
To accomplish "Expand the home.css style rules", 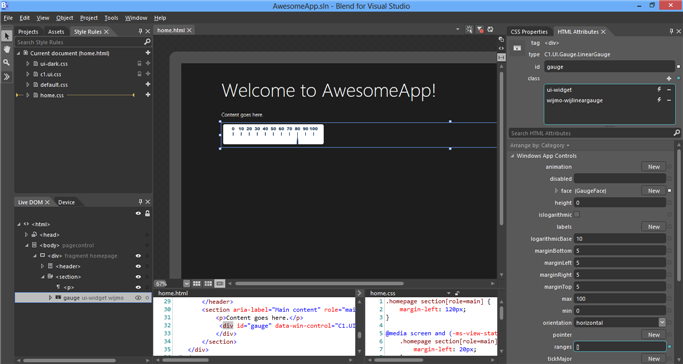I will pos(27,95).
